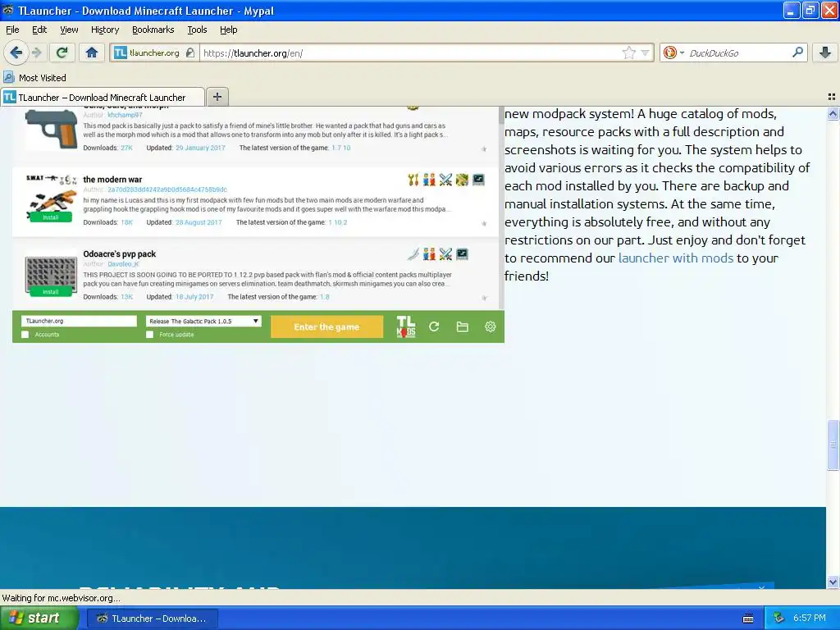Toggle the Force update checkbox
This screenshot has height=630, width=840.
(x=149, y=335)
